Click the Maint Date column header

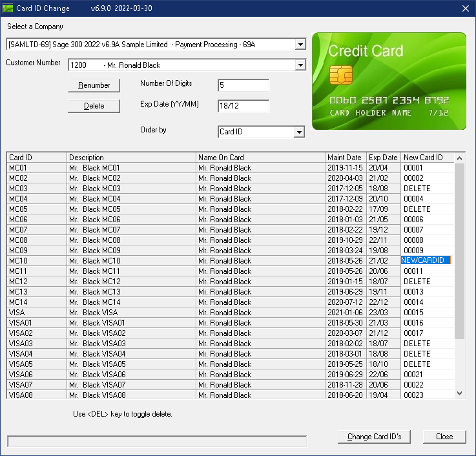click(x=346, y=158)
